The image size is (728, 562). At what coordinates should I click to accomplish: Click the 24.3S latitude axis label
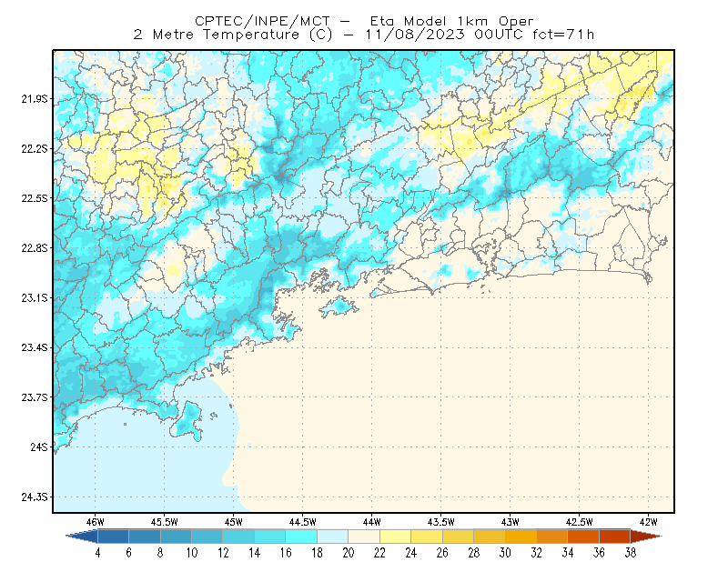point(35,497)
